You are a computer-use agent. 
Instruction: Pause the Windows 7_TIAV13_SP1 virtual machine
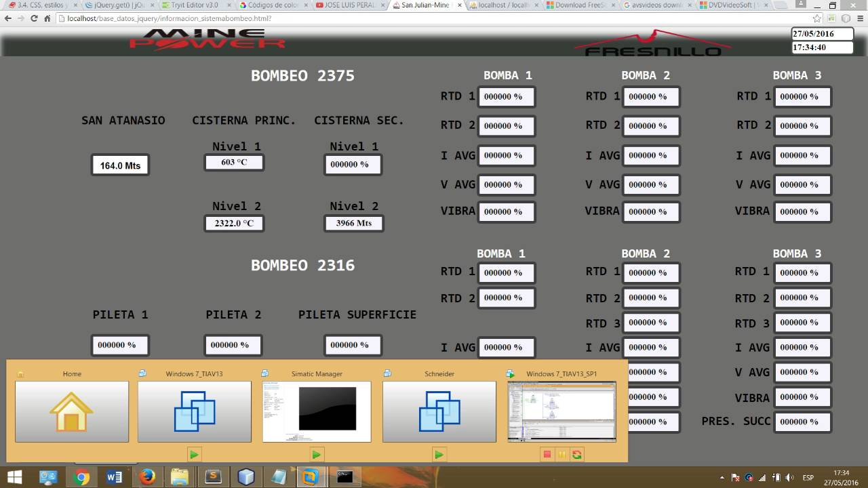[x=562, y=455]
